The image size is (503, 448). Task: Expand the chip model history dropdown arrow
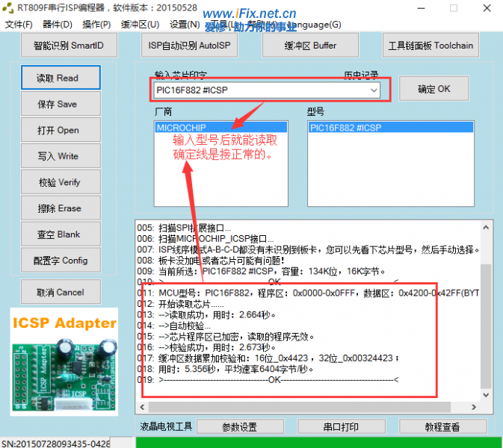coord(373,90)
